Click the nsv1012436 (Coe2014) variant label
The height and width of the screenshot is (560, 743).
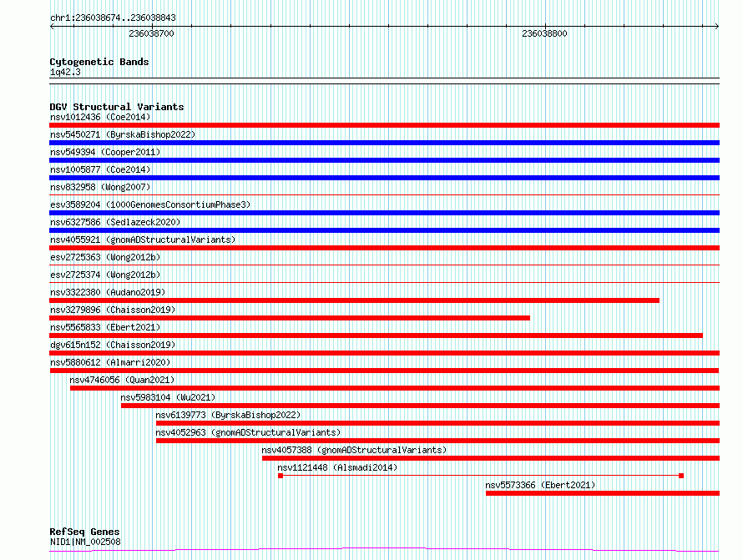pyautogui.click(x=100, y=117)
